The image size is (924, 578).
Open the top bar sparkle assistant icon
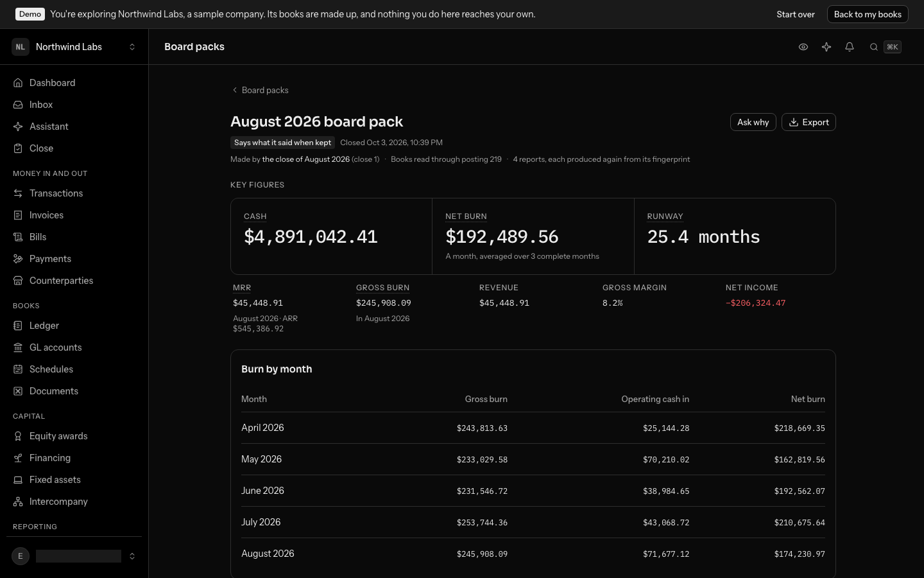click(x=826, y=47)
